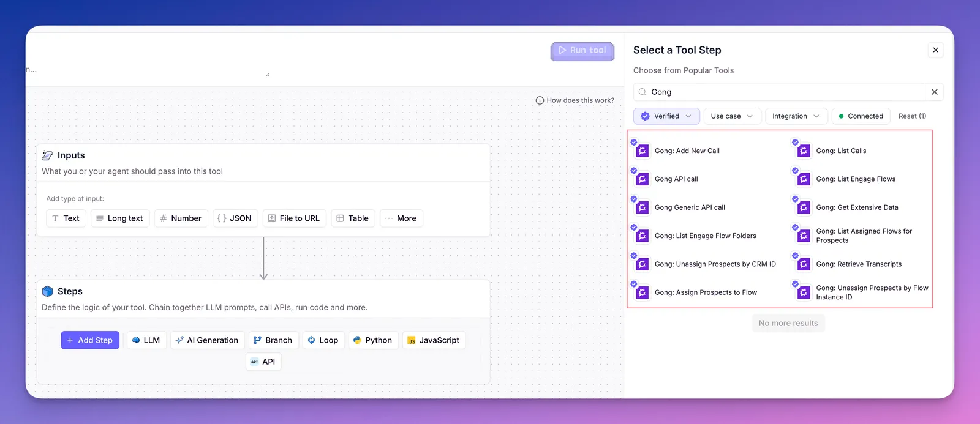Screen dimensions: 980x424
Task: Add a Branch step
Action: pyautogui.click(x=273, y=340)
